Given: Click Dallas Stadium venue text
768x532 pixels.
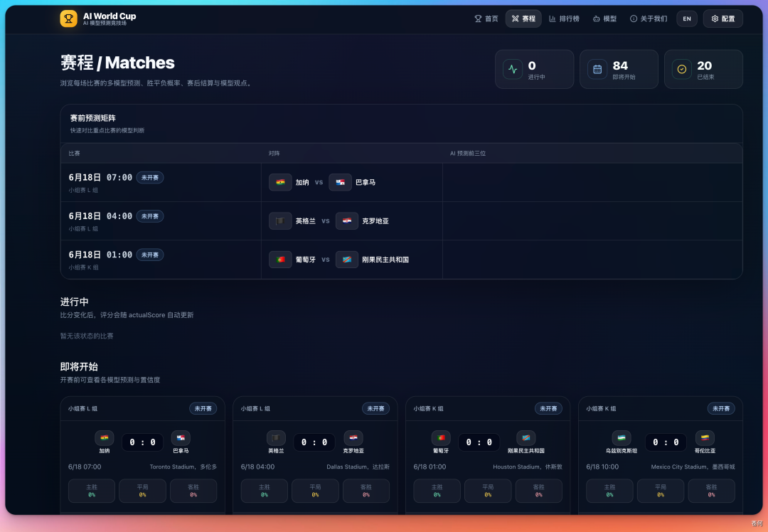Looking at the screenshot, I should (x=358, y=467).
